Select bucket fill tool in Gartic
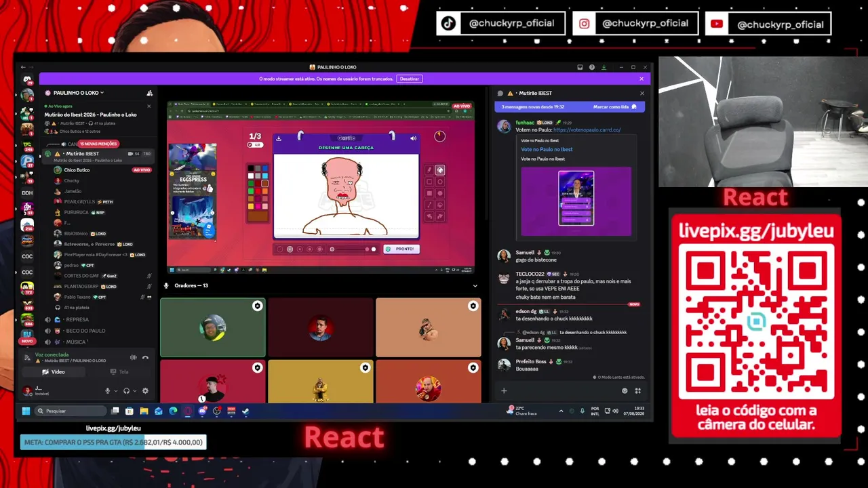Screen dimensions: 868x488 coord(440,205)
